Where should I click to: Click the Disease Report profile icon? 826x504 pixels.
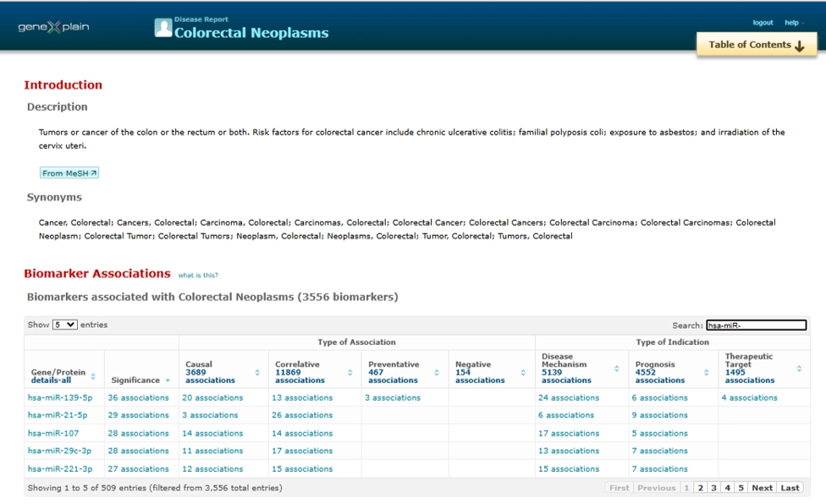(x=162, y=28)
